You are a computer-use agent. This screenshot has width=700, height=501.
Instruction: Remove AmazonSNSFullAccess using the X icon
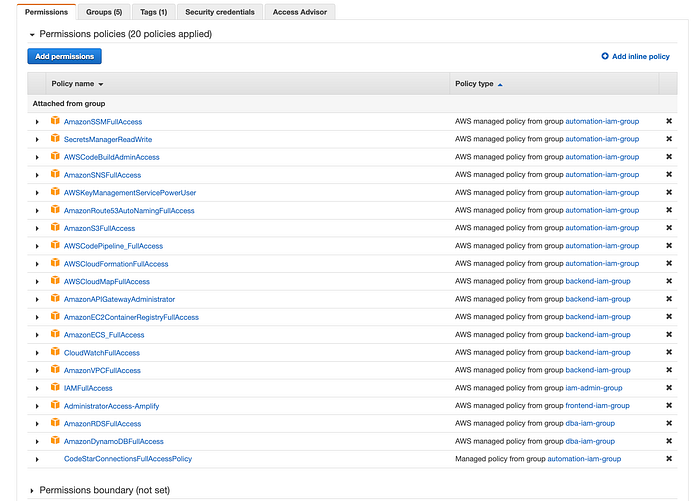point(669,175)
